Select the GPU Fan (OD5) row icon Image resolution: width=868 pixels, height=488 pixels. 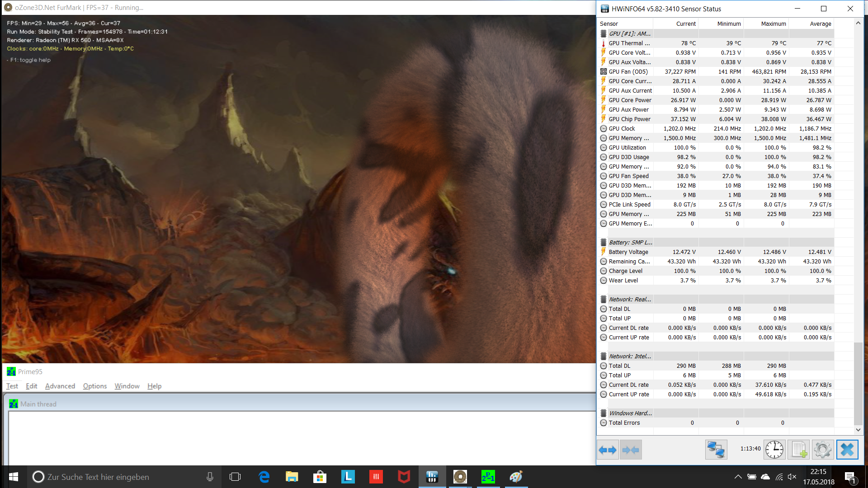point(603,71)
